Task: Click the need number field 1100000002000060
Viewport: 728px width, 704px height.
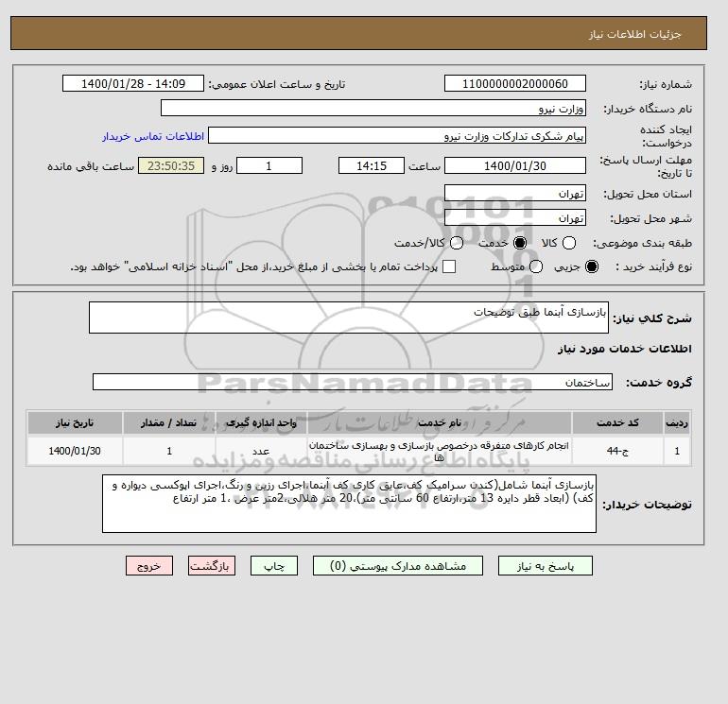Action: 515,83
